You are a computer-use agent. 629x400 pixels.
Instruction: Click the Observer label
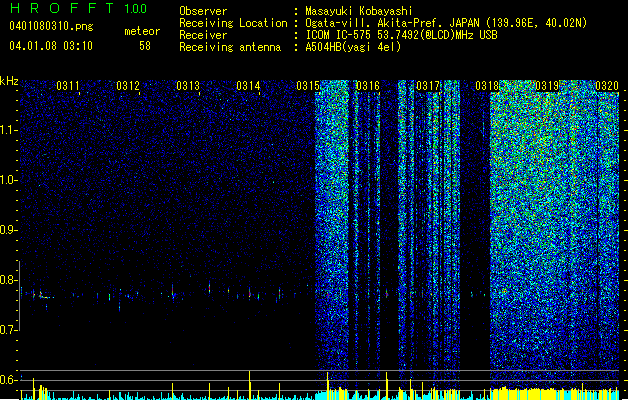tap(203, 11)
